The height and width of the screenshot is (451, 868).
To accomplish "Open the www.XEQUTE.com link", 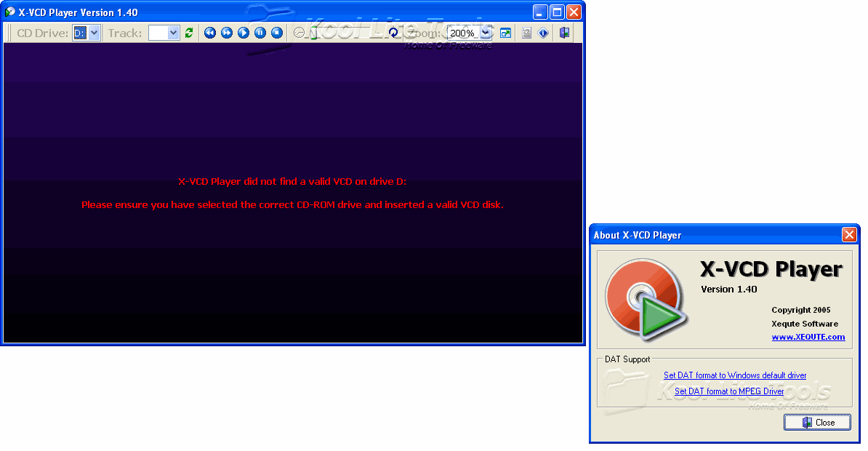I will pos(808,337).
